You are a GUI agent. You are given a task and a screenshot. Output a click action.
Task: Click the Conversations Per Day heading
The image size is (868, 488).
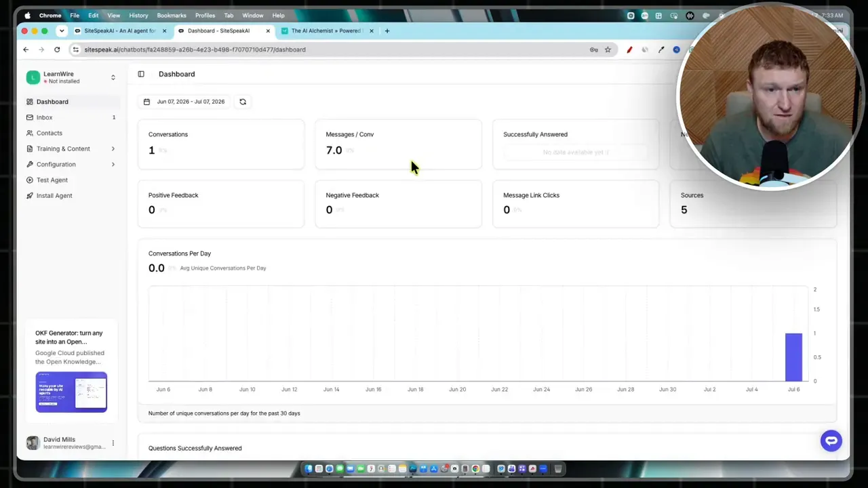click(x=180, y=253)
